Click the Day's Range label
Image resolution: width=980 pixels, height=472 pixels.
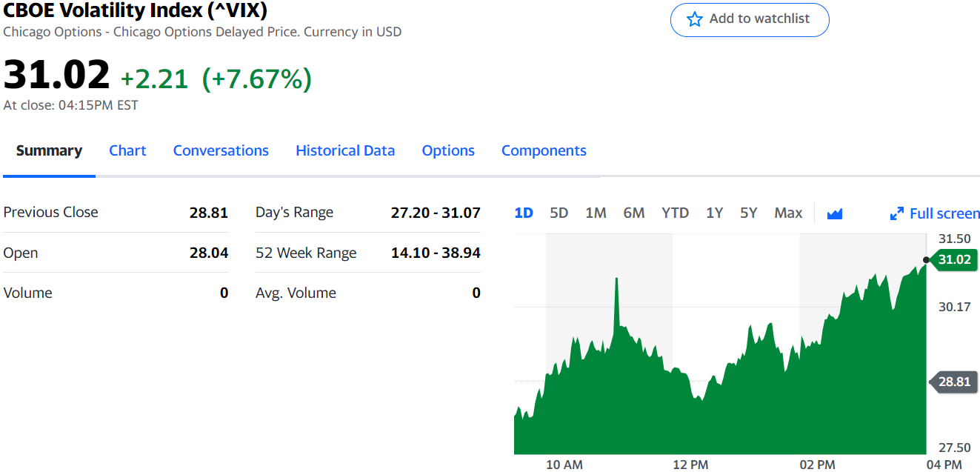click(x=294, y=213)
